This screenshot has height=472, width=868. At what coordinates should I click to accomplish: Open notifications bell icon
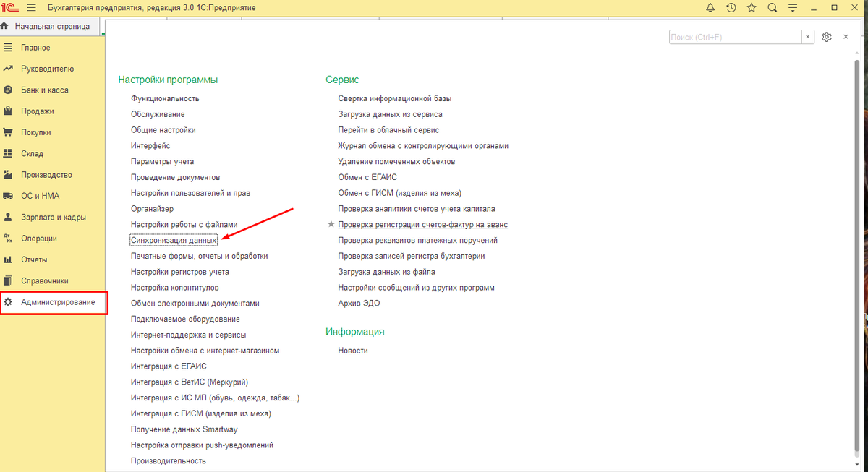[x=710, y=8]
